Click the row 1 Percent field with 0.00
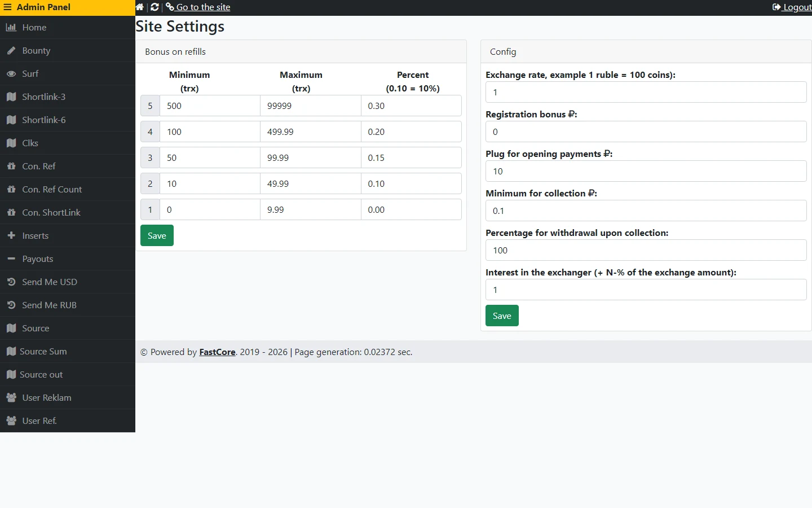 click(411, 209)
